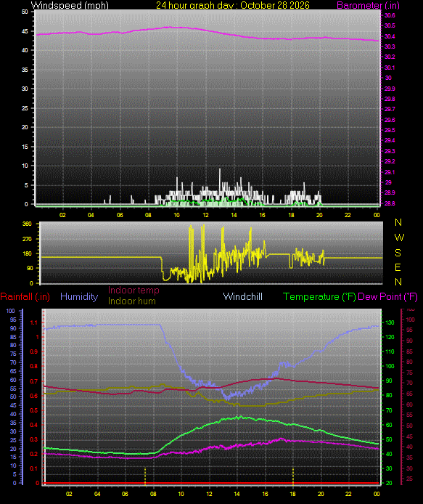Click the '130' temperature axis value
This screenshot has width=423, height=504.
(x=390, y=322)
